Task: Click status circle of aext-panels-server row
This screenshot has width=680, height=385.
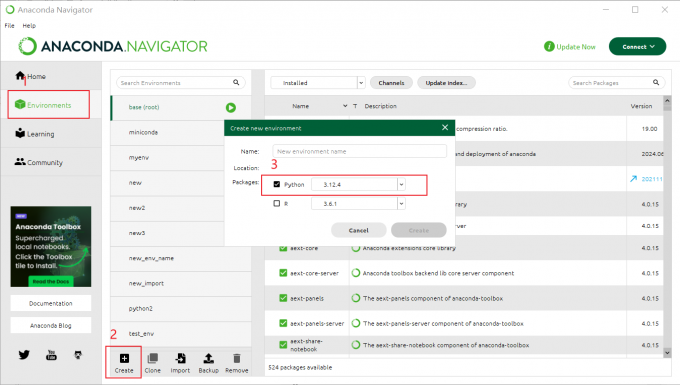Action: [x=356, y=323]
